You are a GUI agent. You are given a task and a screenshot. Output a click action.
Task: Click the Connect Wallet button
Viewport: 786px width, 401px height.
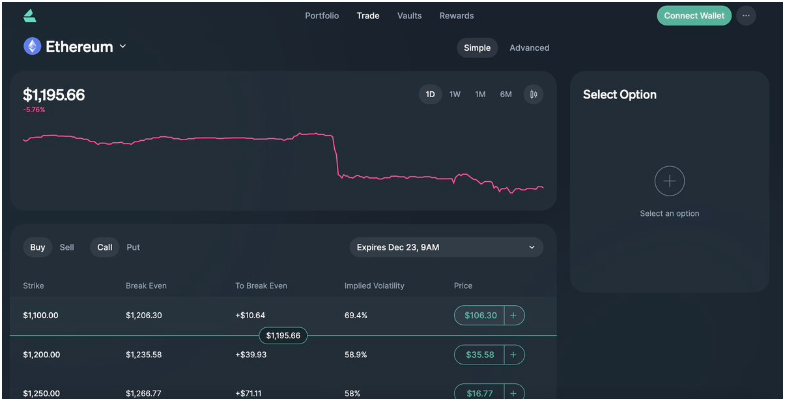pyautogui.click(x=694, y=16)
